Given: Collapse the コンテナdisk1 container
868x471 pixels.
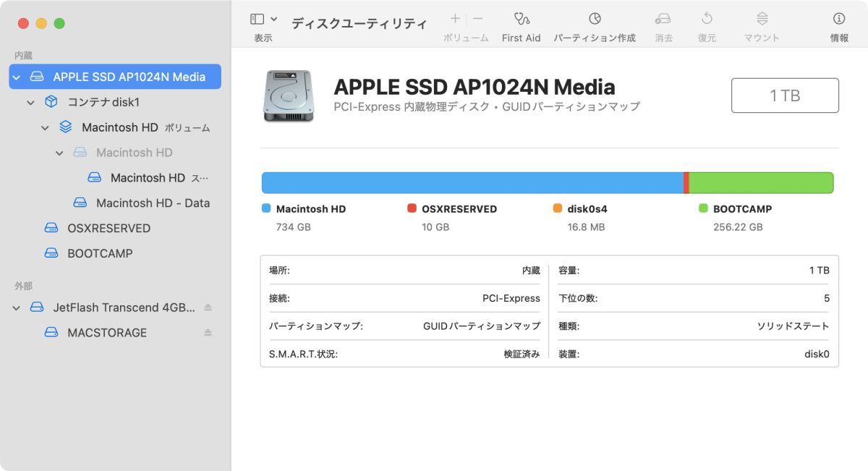Looking at the screenshot, I should coord(30,103).
